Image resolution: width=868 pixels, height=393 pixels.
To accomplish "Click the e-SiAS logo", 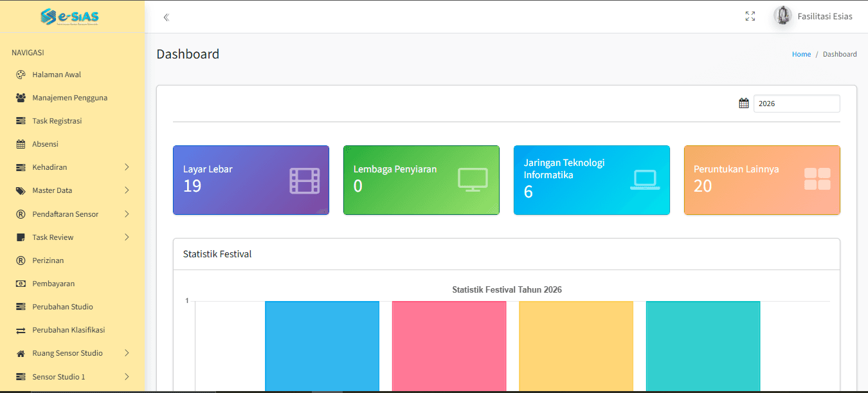I will 69,16.
